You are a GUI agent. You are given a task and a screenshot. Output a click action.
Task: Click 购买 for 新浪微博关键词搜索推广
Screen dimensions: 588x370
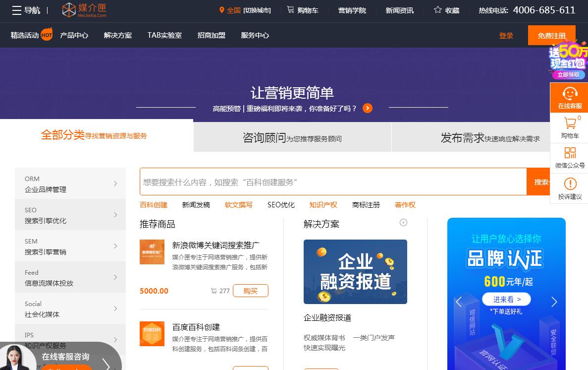250,291
